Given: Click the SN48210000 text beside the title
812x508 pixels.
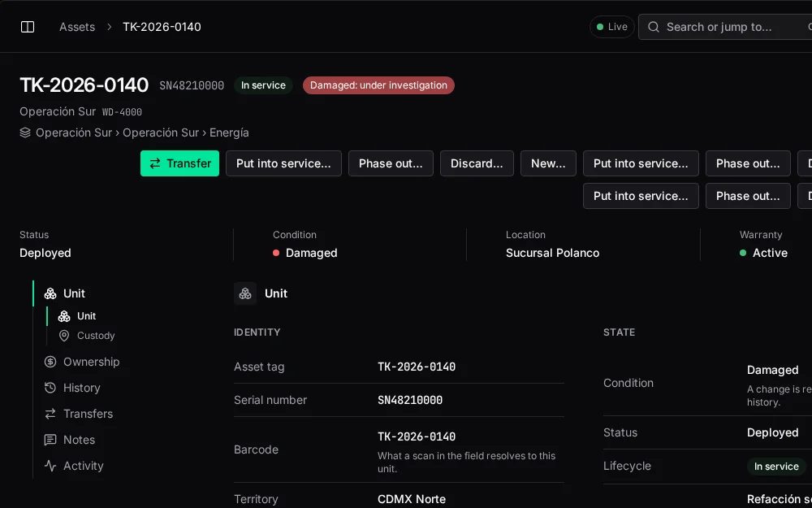Looking at the screenshot, I should tap(192, 85).
